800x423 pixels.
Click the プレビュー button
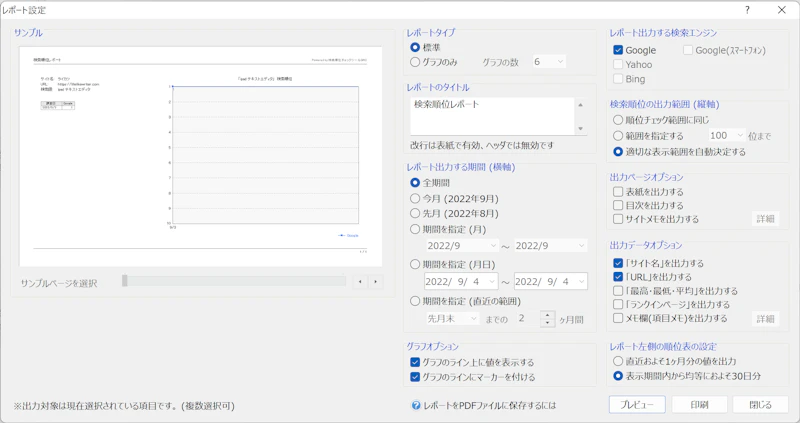[637, 405]
